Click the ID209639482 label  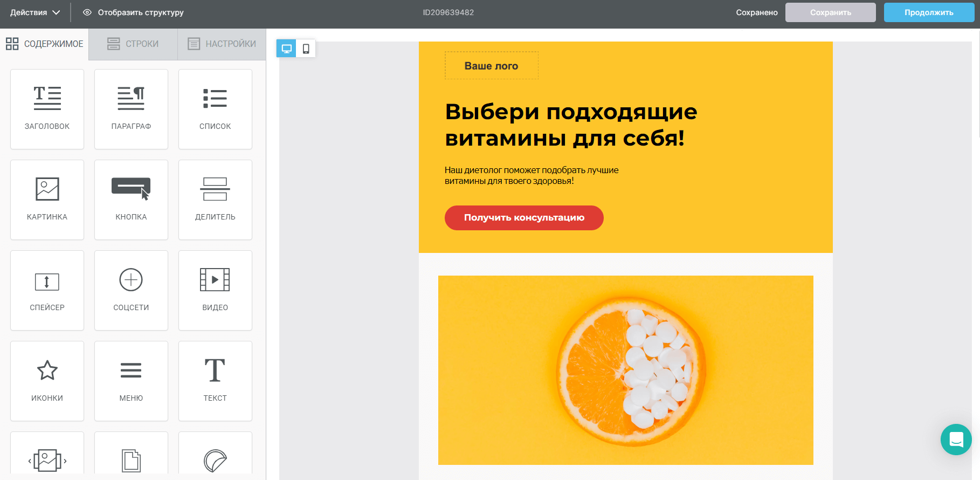tap(448, 12)
